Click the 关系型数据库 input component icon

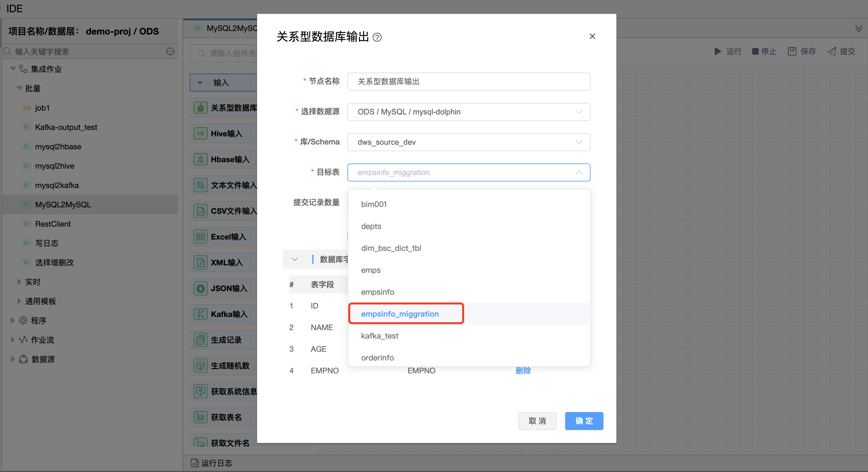pyautogui.click(x=201, y=108)
